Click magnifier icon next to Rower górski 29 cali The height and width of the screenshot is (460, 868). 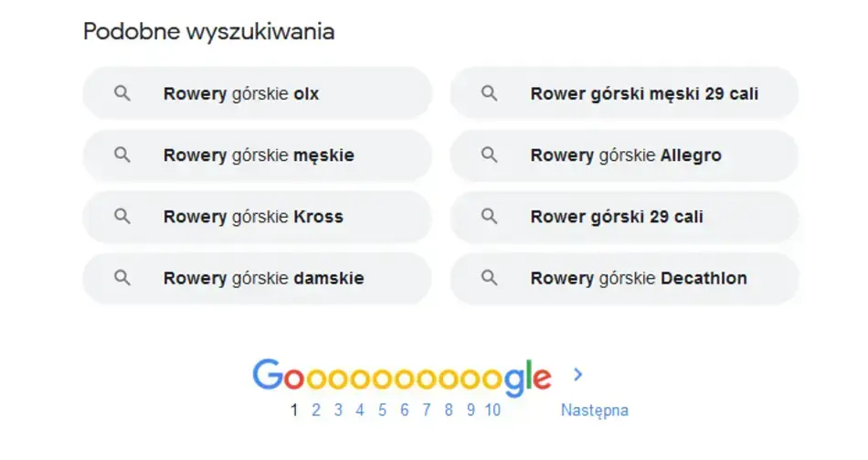click(x=490, y=217)
